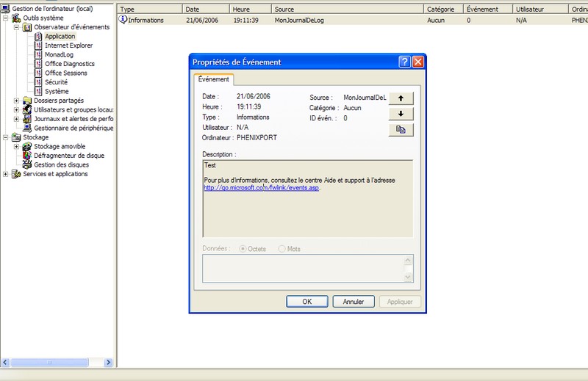Click the next event down arrow button
Screen dimensions: 588x381
tap(401, 114)
